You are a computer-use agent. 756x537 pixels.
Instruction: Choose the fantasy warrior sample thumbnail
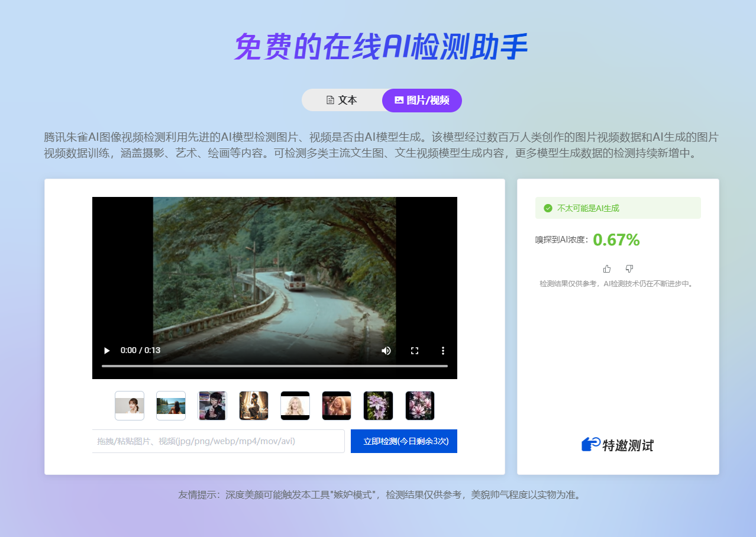pos(254,406)
